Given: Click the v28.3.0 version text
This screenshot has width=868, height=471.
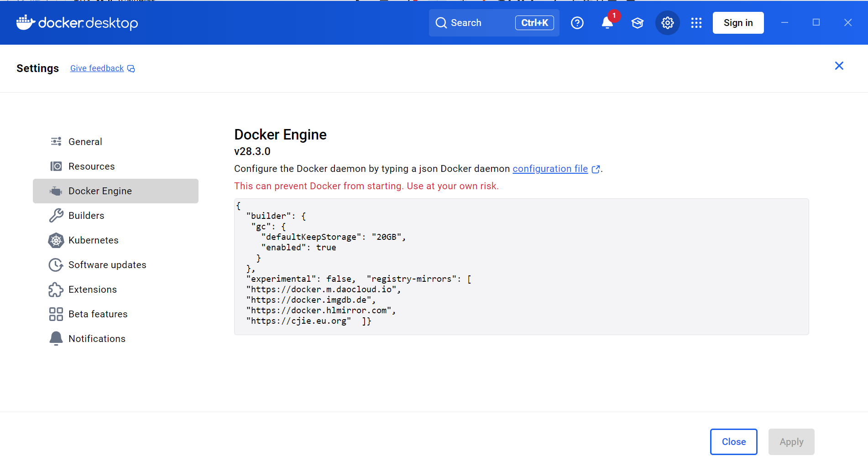Looking at the screenshot, I should pyautogui.click(x=252, y=151).
